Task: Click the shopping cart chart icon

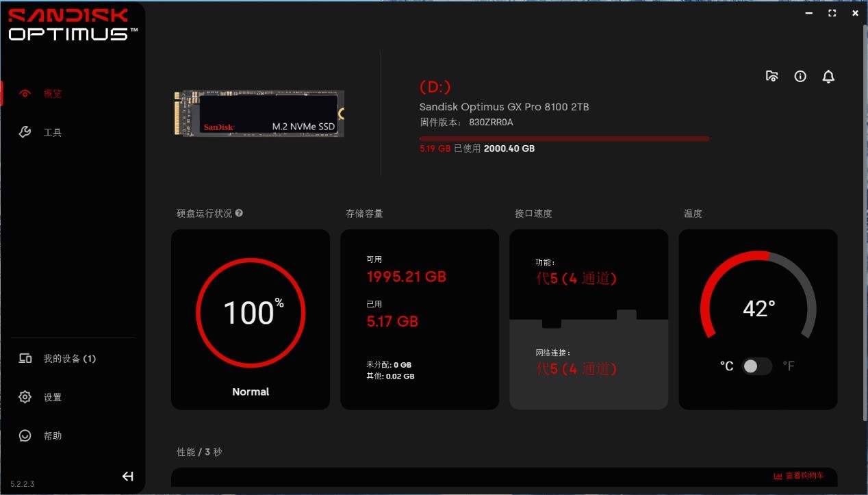Action: pos(778,476)
